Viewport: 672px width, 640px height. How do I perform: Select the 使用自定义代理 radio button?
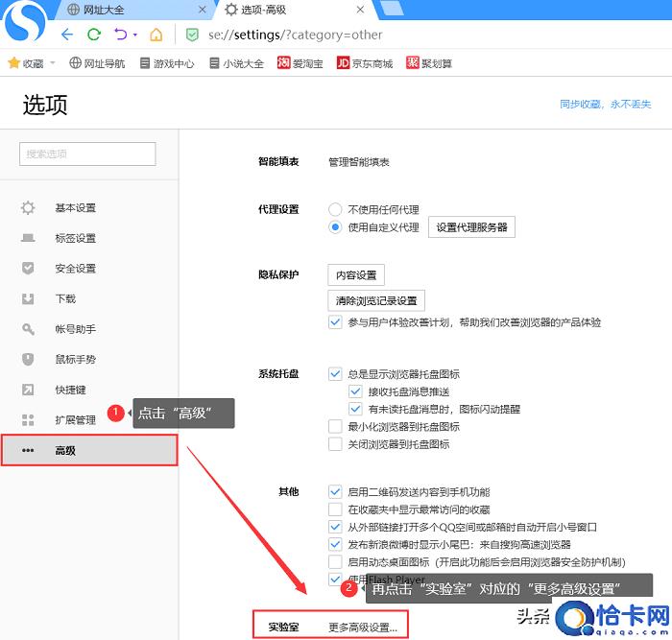coord(335,227)
